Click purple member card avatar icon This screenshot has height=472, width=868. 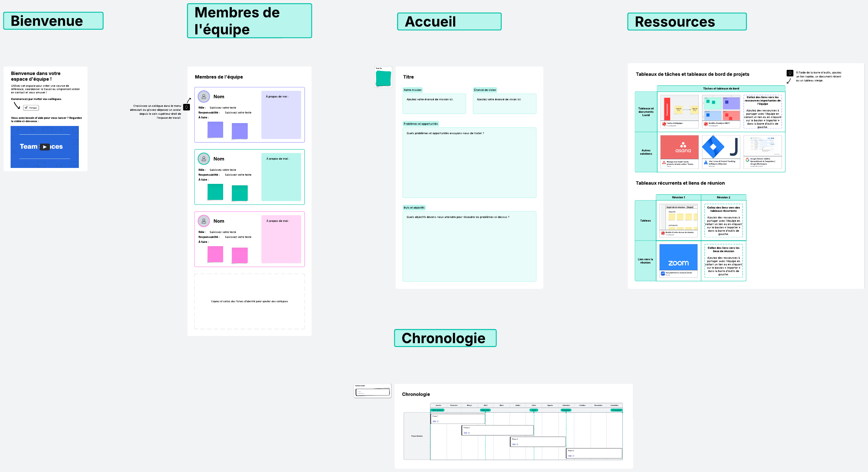point(204,97)
